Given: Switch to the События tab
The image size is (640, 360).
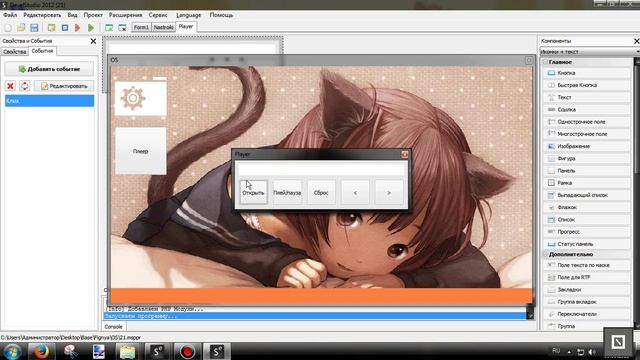Looking at the screenshot, I should [x=42, y=51].
